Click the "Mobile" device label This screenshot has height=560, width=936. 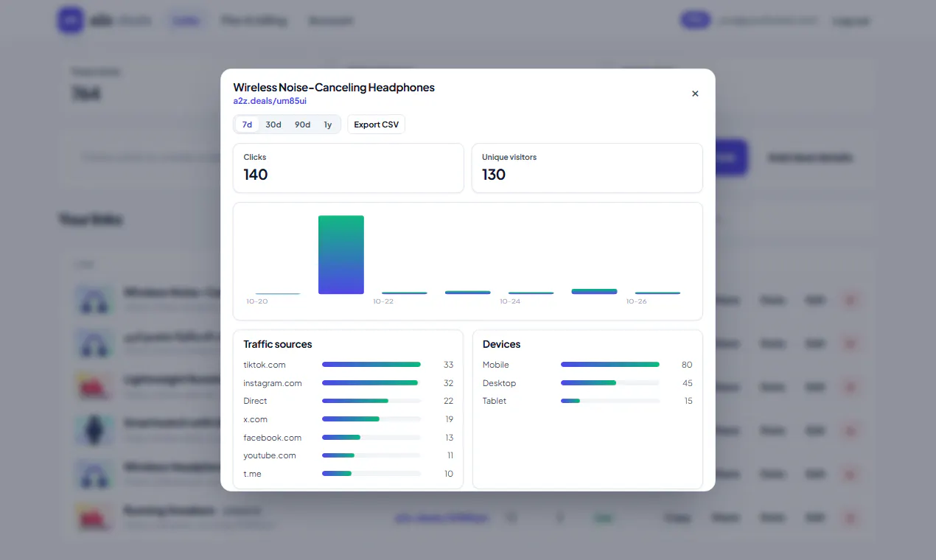point(496,365)
